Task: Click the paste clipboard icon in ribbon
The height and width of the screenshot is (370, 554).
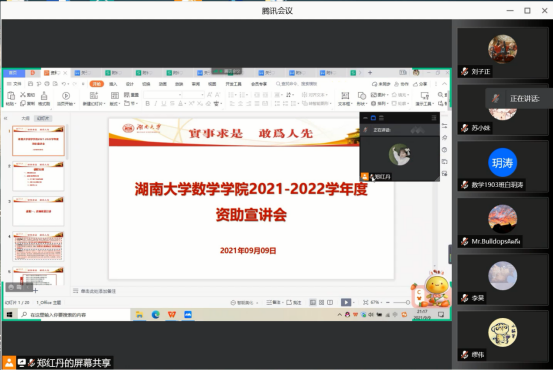Action: [x=11, y=96]
